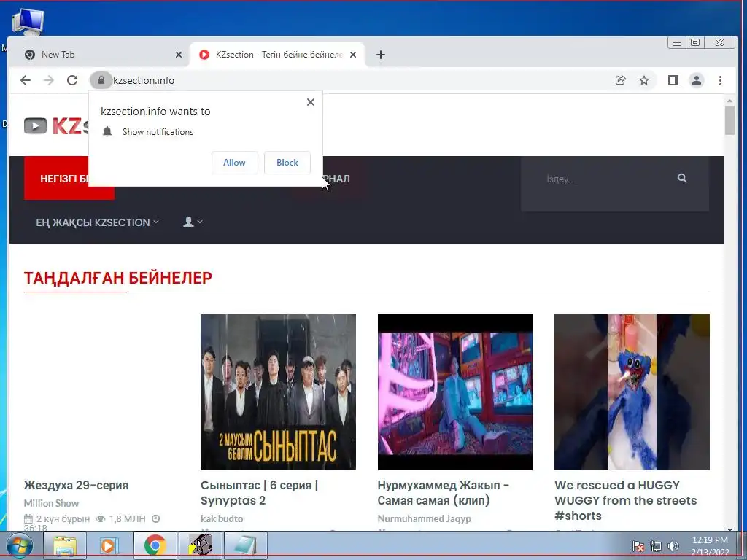Close the New Tab tab
The image size is (747, 560).
click(179, 55)
